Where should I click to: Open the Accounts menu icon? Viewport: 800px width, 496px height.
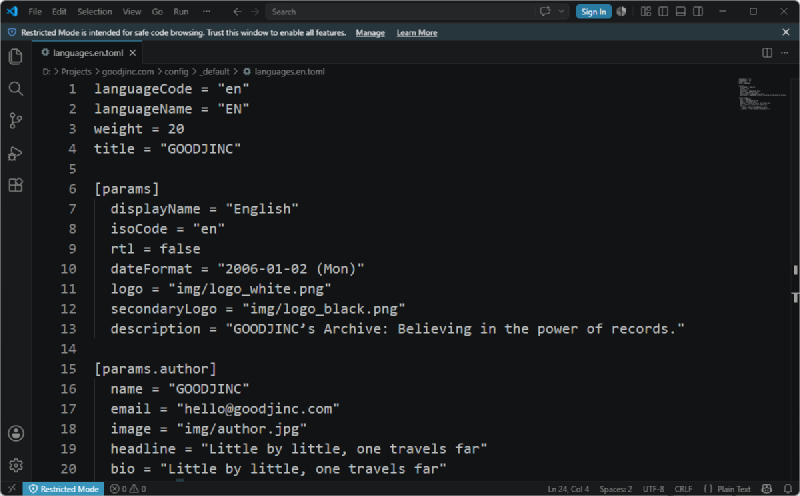tap(16, 433)
